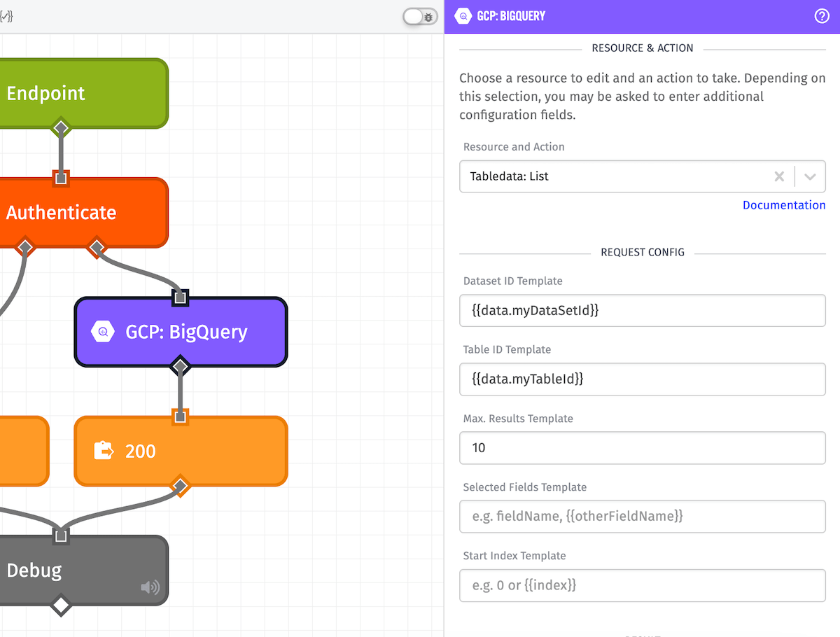Screen dimensions: 840x637
Task: Click the partially visible orange node at left
Action: pyautogui.click(x=24, y=451)
